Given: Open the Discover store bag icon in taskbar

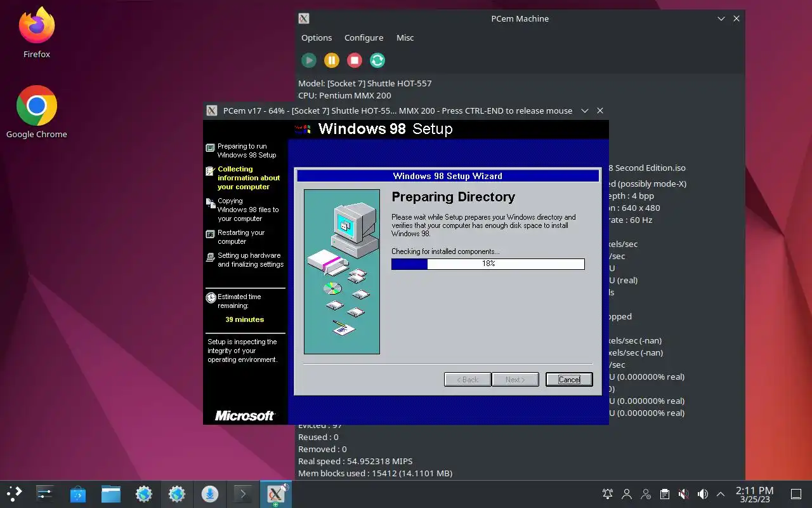Looking at the screenshot, I should point(78,493).
